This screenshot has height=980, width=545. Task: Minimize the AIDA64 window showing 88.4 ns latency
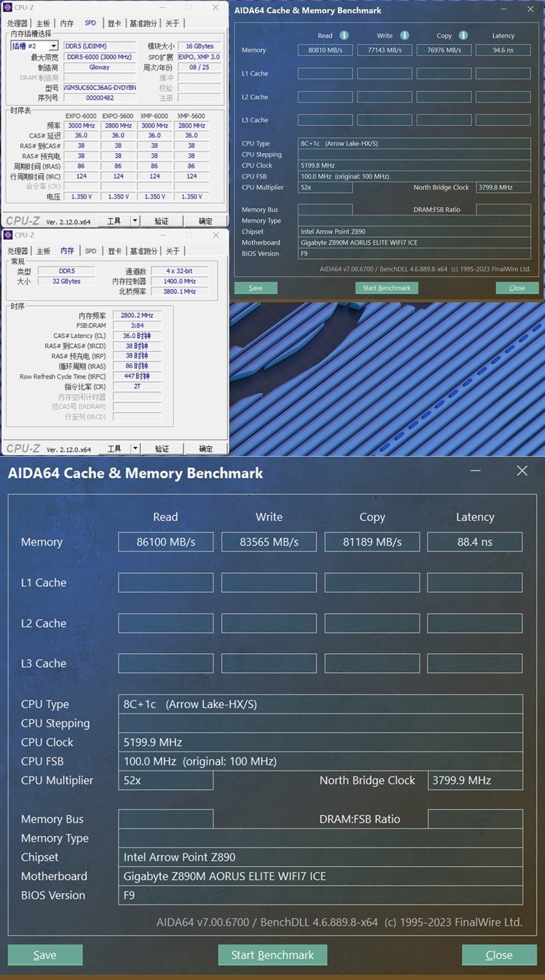pos(474,471)
